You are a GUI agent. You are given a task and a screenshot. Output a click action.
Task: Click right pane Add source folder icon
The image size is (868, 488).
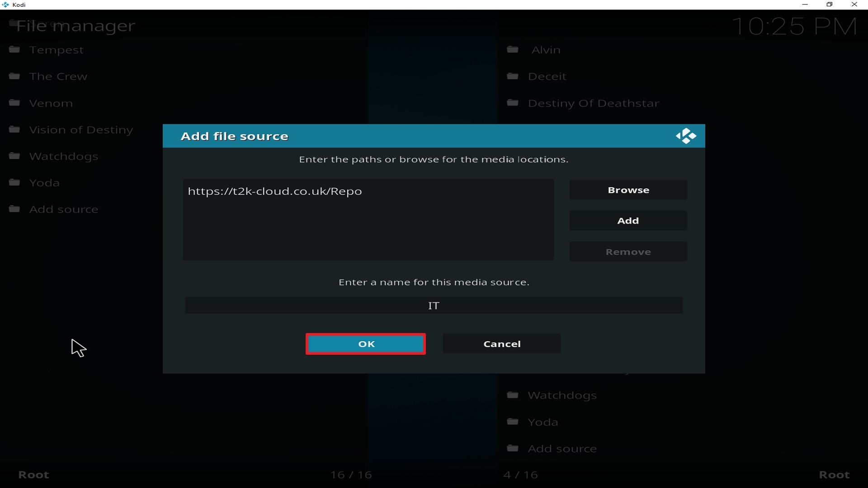pos(513,448)
